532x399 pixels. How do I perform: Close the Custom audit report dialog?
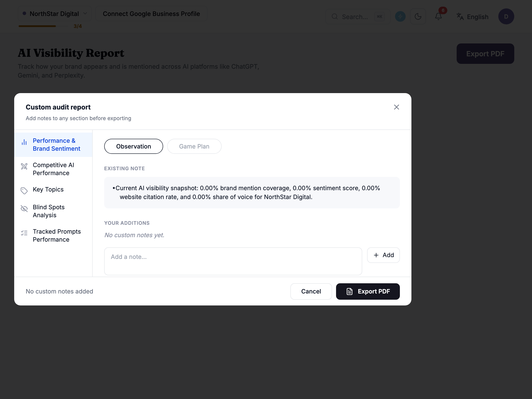396,107
